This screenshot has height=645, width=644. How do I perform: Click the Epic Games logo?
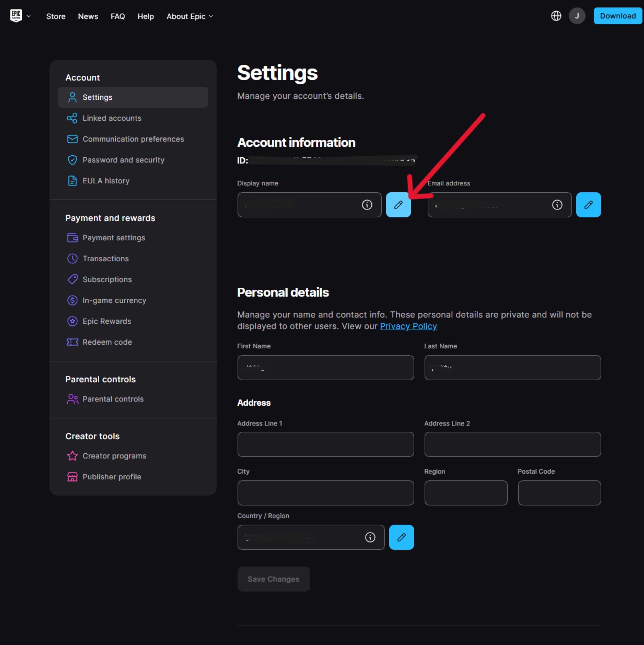[16, 16]
